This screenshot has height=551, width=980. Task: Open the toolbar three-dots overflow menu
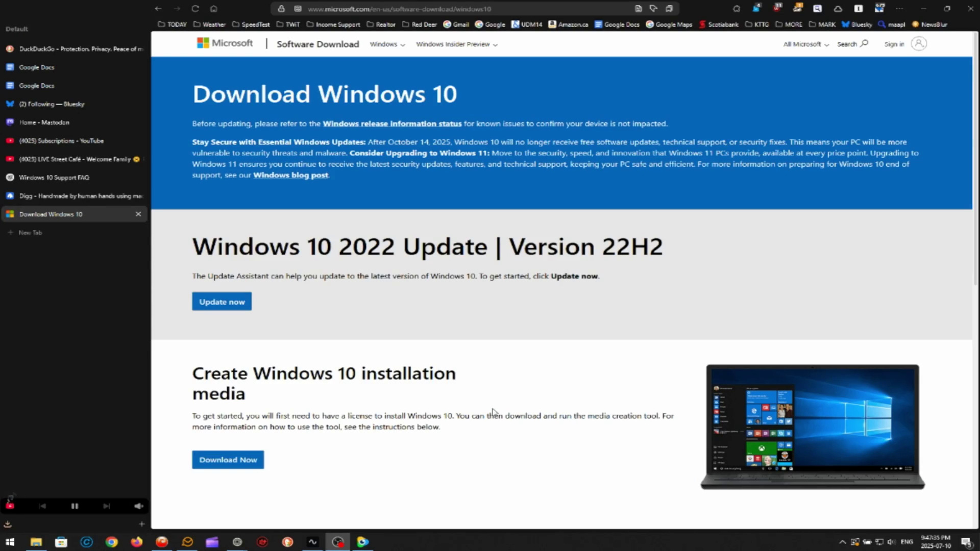(x=899, y=9)
